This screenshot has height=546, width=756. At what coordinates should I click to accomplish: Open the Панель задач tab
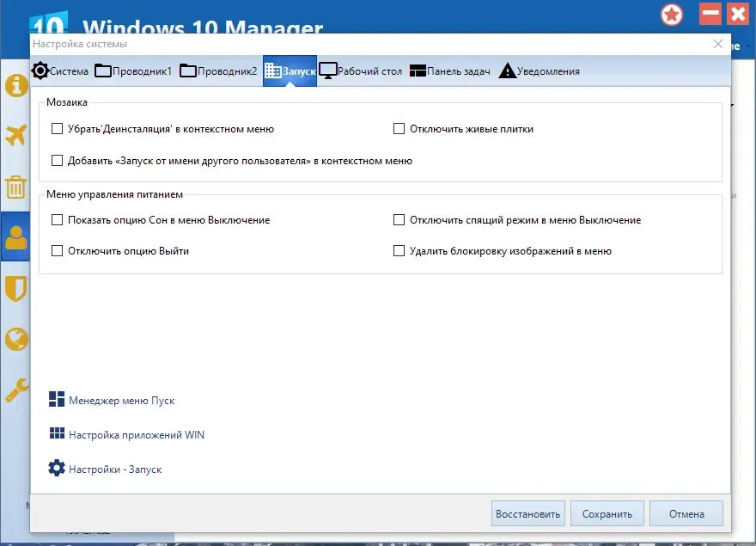tap(450, 71)
